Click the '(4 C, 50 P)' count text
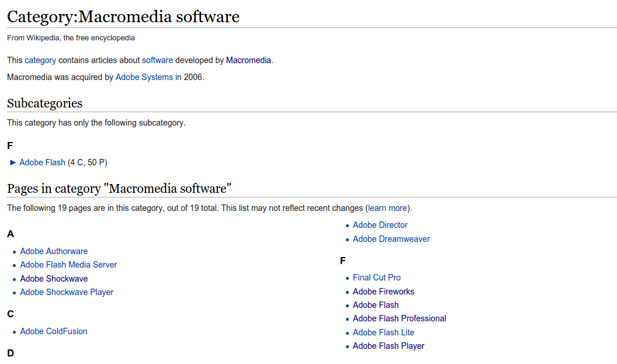The width and height of the screenshot is (617, 364). click(88, 162)
